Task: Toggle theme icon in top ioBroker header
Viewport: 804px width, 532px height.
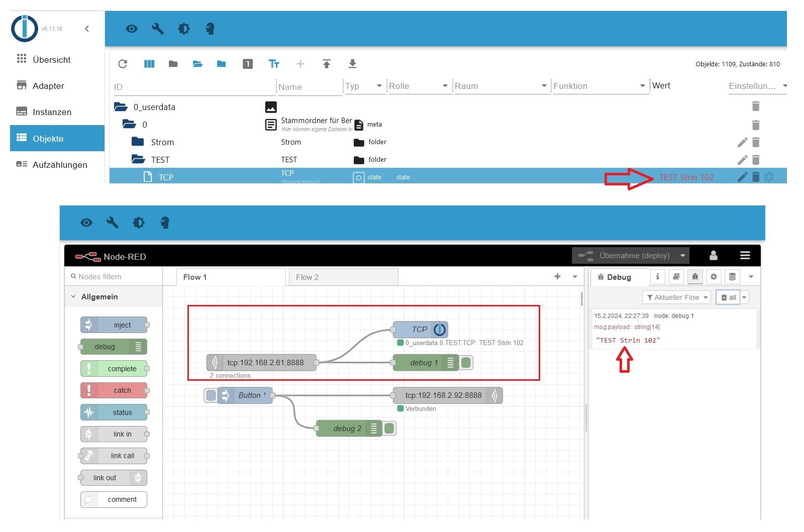Action: click(184, 29)
